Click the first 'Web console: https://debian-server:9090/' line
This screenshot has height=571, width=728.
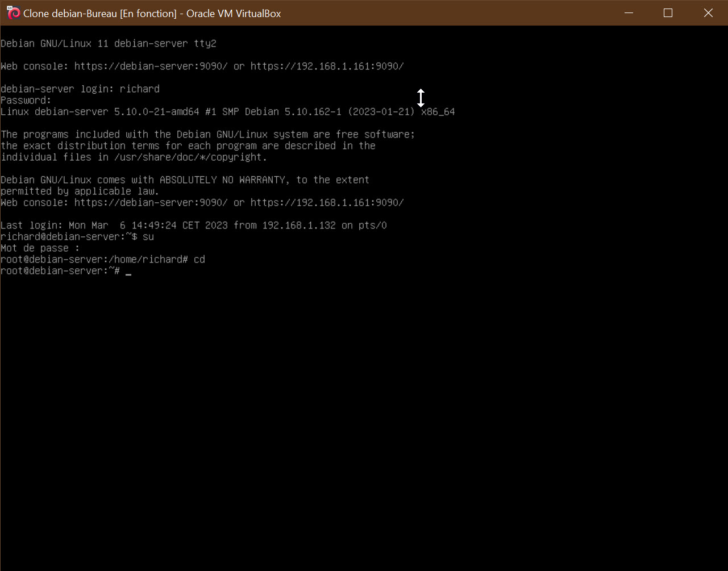coord(202,66)
